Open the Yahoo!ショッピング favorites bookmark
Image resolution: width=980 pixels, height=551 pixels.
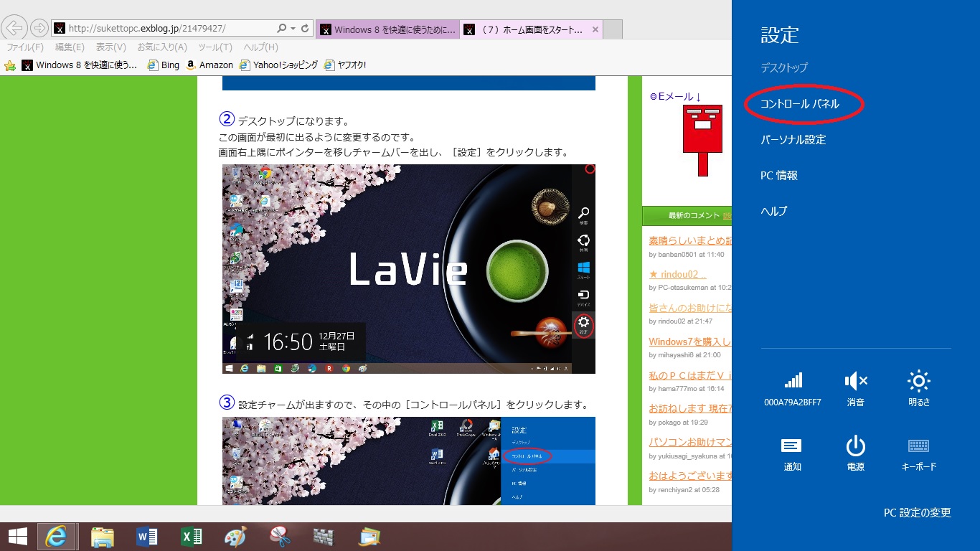(x=278, y=65)
